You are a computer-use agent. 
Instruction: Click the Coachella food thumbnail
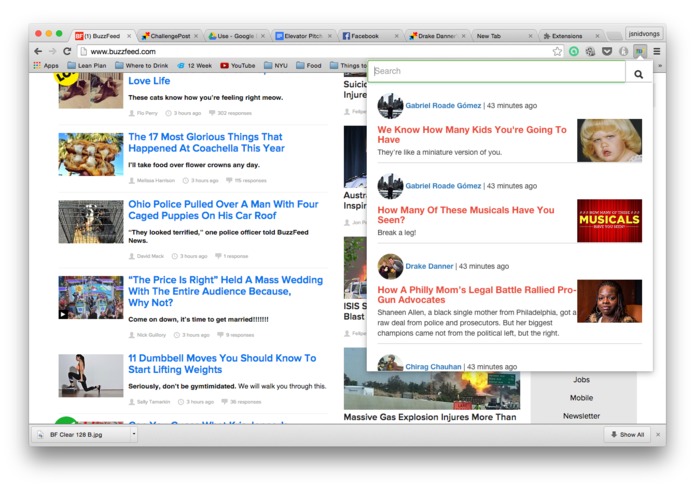pyautogui.click(x=91, y=154)
